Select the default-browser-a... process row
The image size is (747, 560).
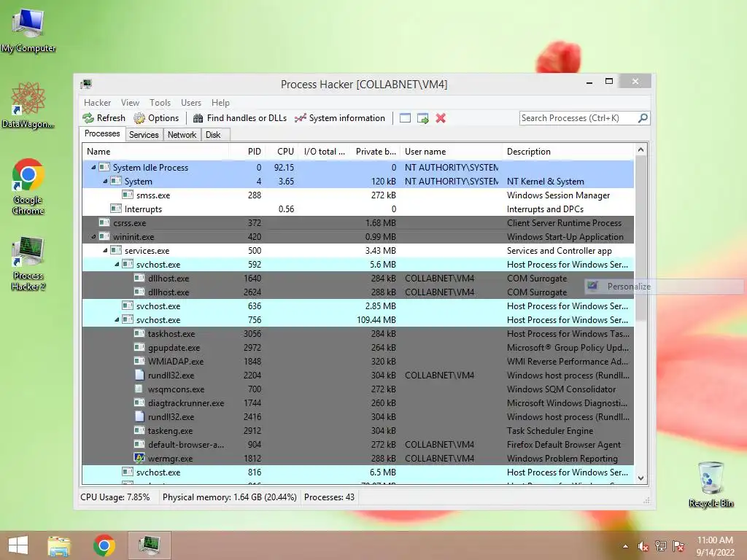pyautogui.click(x=357, y=444)
